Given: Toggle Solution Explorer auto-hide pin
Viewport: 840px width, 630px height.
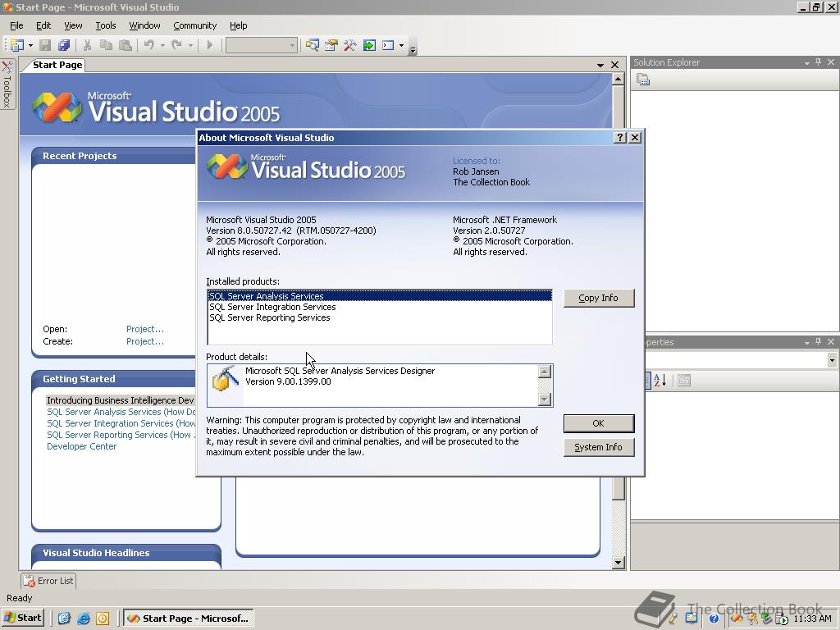Looking at the screenshot, I should (x=819, y=62).
